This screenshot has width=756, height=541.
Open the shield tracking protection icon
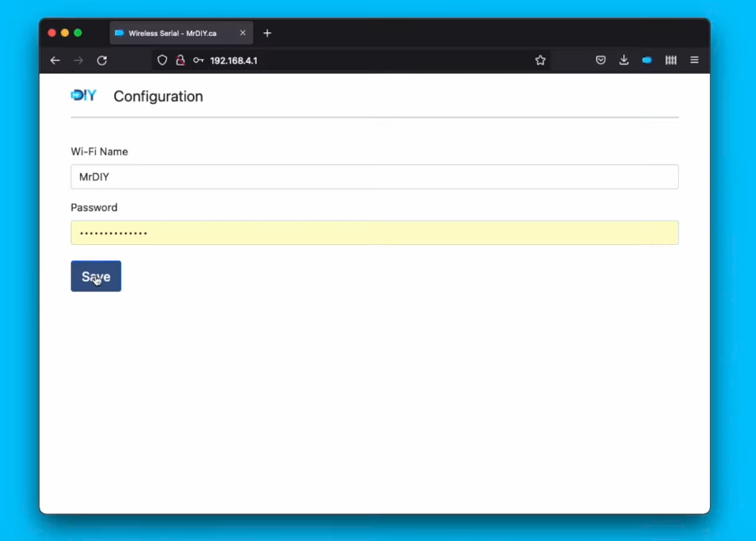click(x=162, y=60)
